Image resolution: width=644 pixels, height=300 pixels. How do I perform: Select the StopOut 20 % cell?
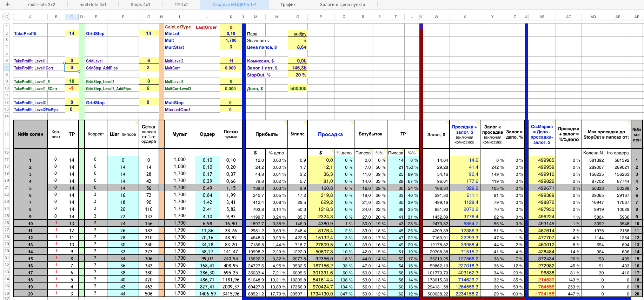[x=298, y=75]
